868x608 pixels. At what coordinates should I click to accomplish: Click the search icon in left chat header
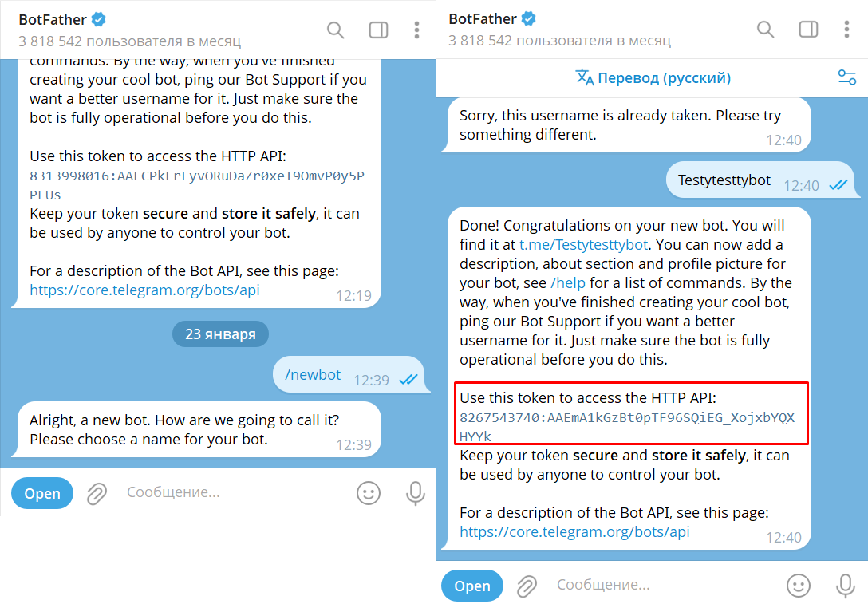(336, 30)
